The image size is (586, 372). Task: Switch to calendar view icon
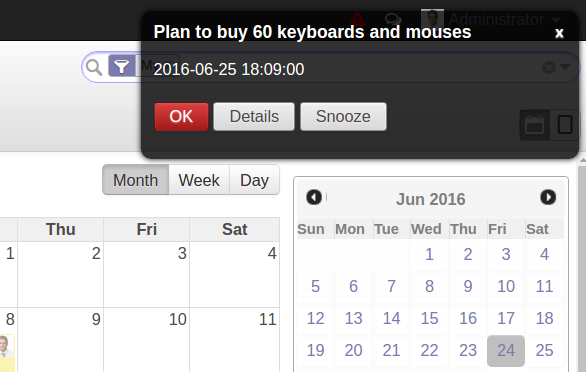click(534, 125)
